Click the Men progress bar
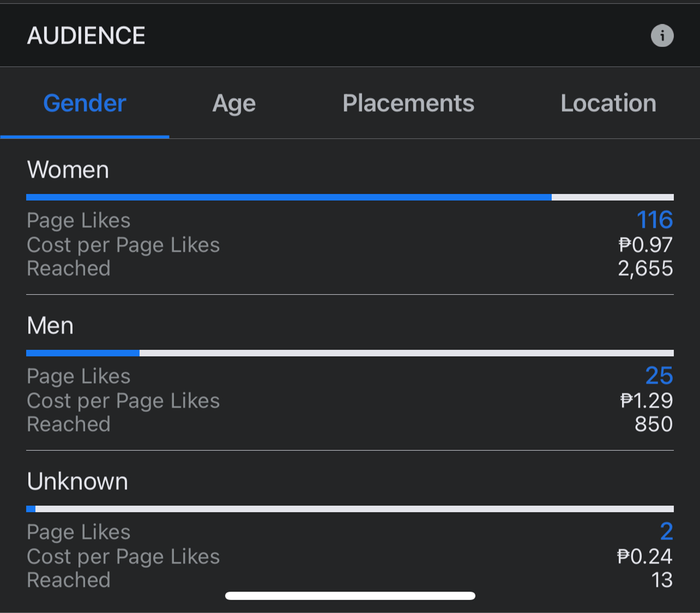Image resolution: width=700 pixels, height=613 pixels. click(x=350, y=353)
